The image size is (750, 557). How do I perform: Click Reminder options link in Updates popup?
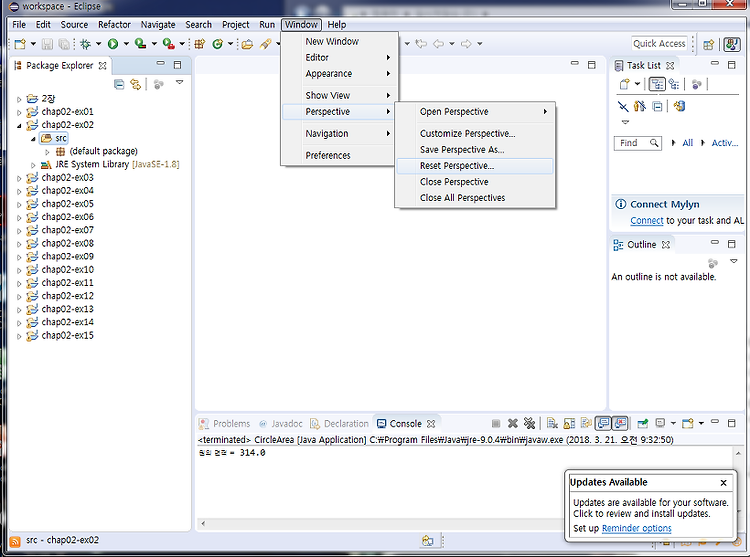637,528
